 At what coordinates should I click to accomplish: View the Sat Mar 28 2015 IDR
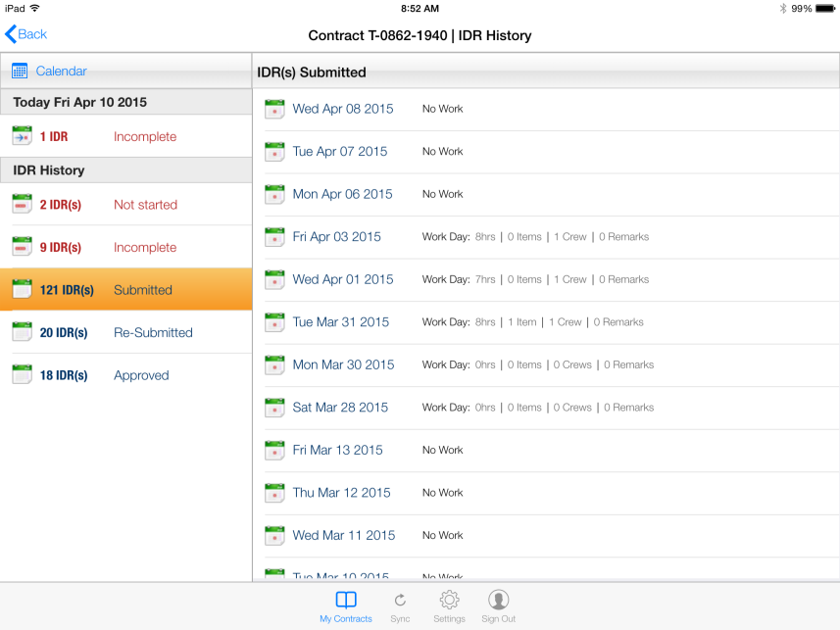(x=340, y=408)
